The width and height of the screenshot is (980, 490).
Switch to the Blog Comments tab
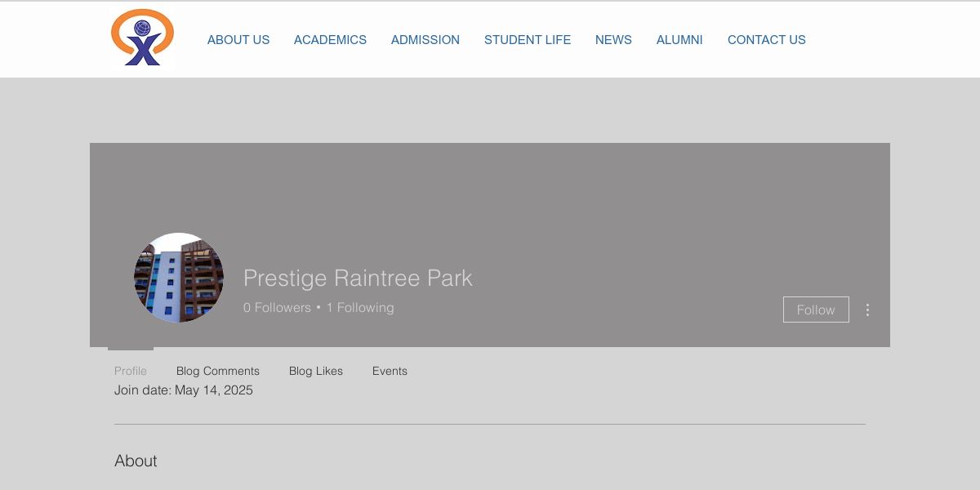(218, 371)
